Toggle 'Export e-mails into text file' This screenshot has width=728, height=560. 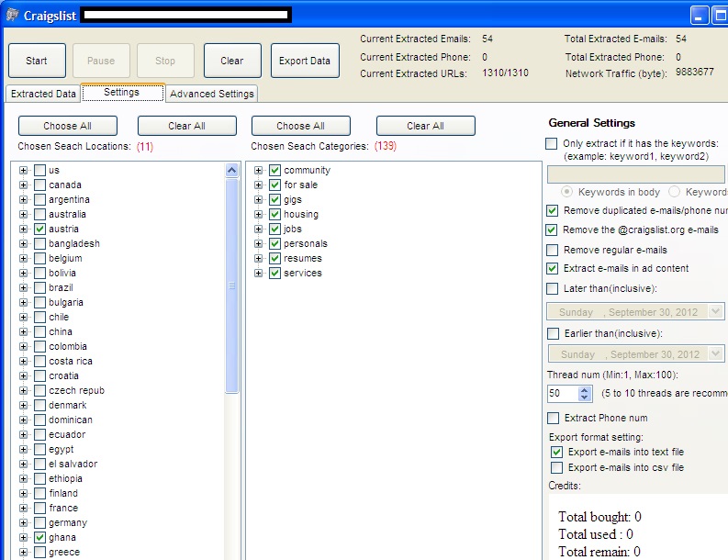pos(556,453)
